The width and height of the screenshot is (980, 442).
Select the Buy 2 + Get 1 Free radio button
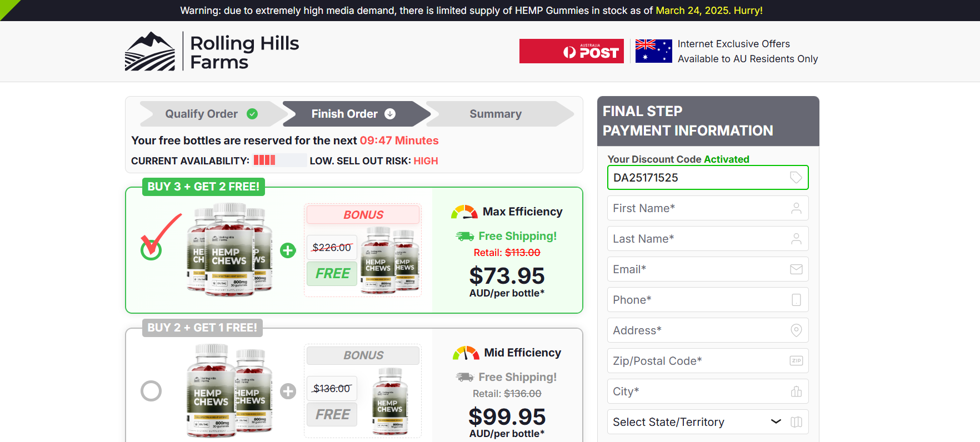coord(151,391)
